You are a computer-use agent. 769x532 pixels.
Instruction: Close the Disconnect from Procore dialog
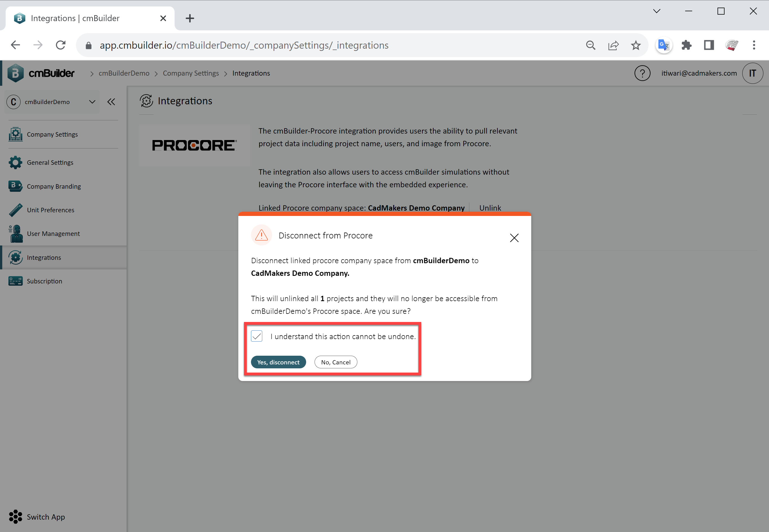pyautogui.click(x=514, y=238)
